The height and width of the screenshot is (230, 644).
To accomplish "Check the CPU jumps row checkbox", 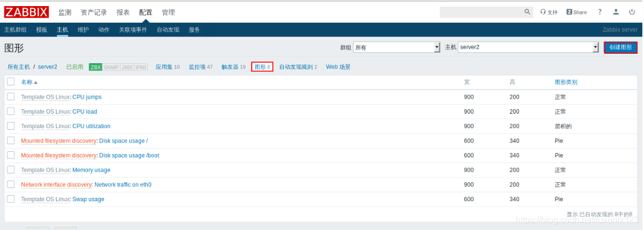I will pyautogui.click(x=11, y=96).
